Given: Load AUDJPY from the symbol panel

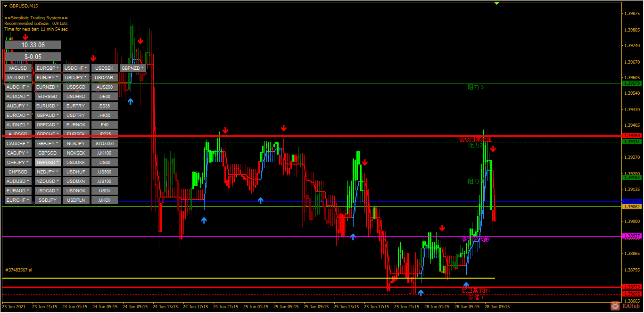Looking at the screenshot, I should click(x=18, y=106).
